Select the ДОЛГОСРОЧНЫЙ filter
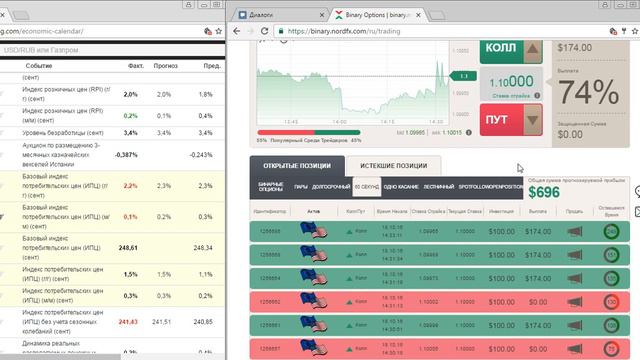 click(331, 187)
